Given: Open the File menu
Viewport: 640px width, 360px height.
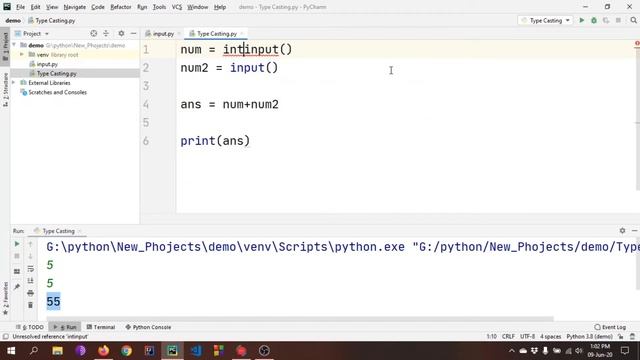Looking at the screenshot, I should point(20,7).
